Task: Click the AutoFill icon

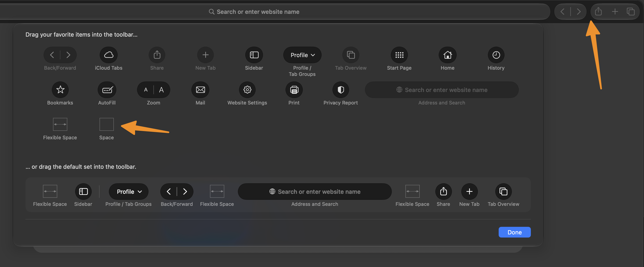Action: click(x=107, y=90)
